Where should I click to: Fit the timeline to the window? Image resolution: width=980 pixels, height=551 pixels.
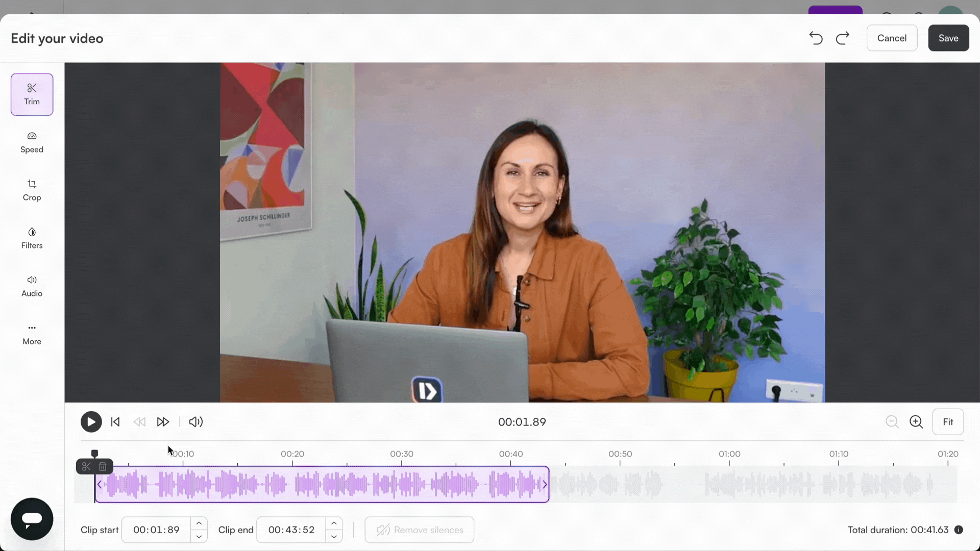tap(948, 422)
